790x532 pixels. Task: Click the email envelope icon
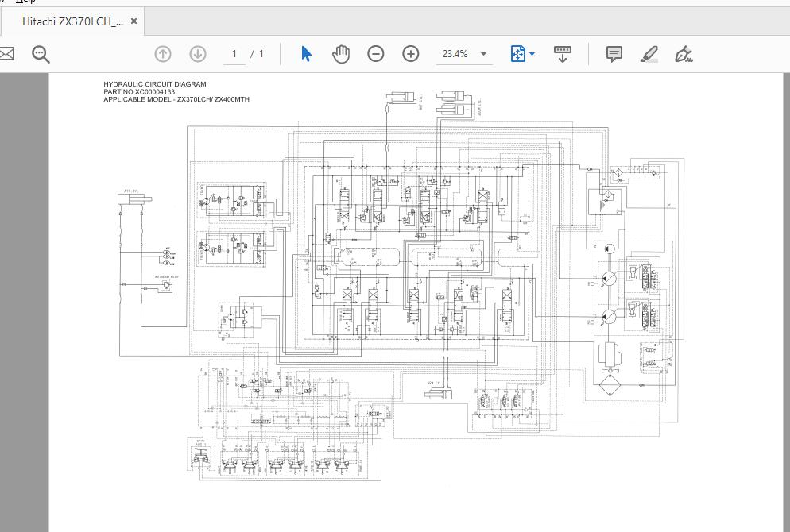point(6,54)
